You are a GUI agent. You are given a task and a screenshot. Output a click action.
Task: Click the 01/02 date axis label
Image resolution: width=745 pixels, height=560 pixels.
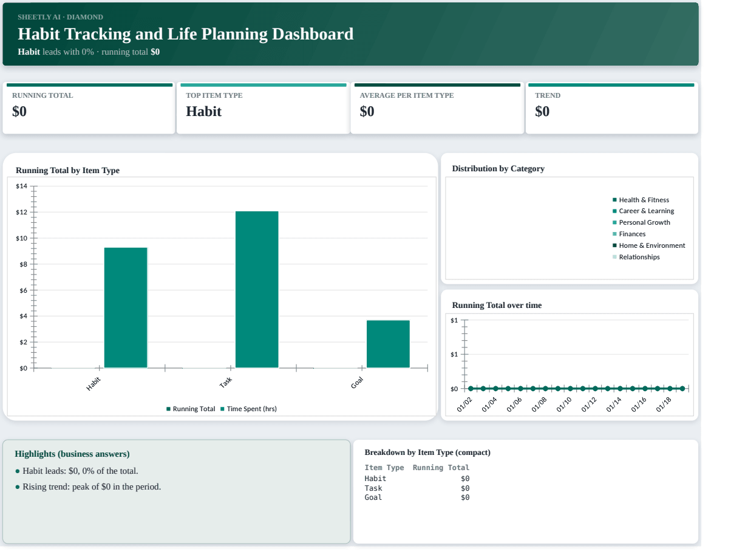(x=465, y=405)
